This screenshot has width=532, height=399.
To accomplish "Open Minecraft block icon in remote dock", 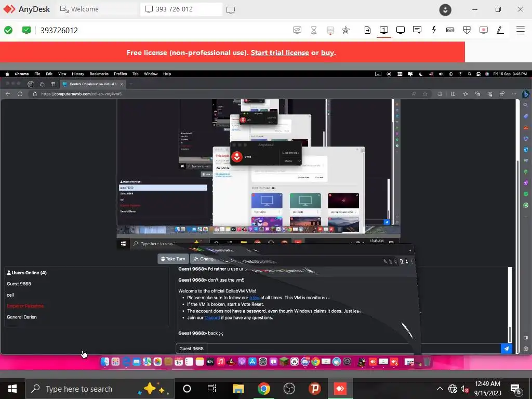I will coord(284,362).
